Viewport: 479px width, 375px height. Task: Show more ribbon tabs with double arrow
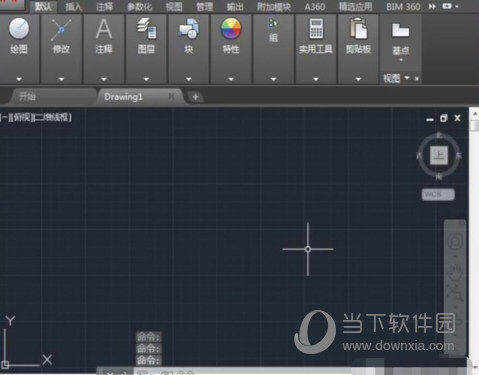point(432,6)
